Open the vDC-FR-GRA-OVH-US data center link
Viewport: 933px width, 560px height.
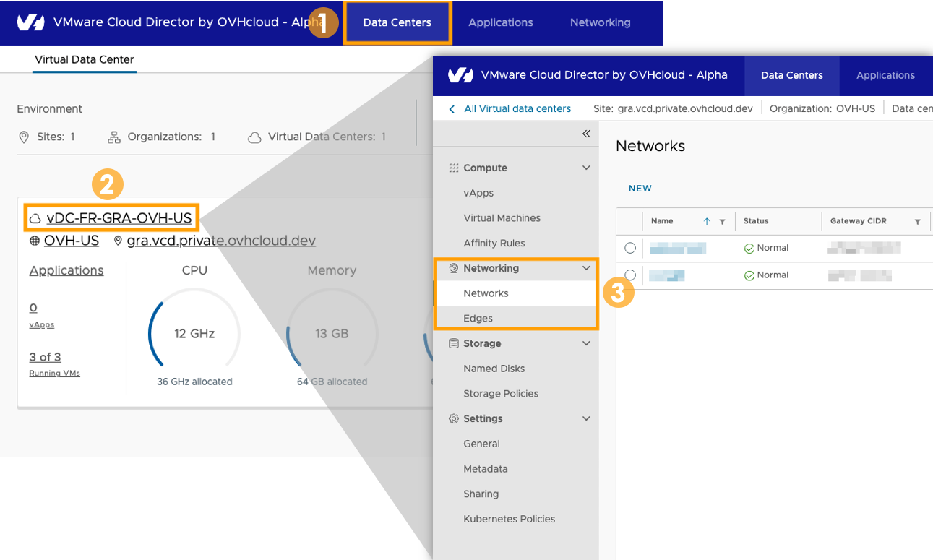coord(119,218)
